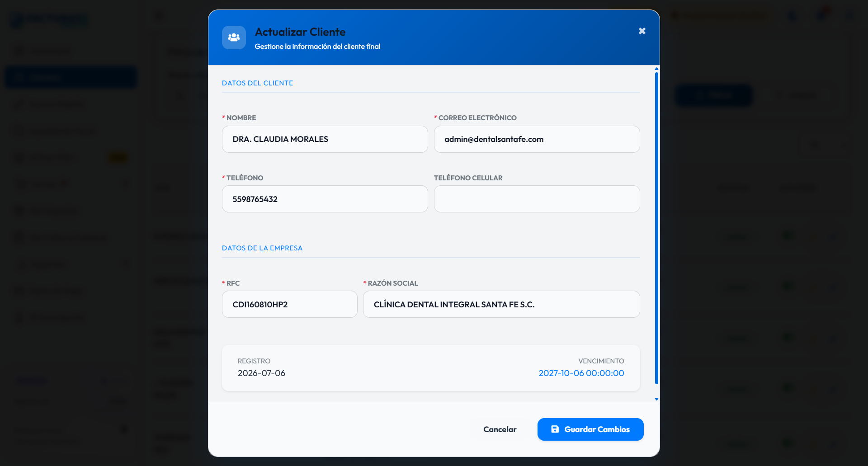Viewport: 868px width, 466px height.
Task: Edit the Razón Social field
Action: [x=501, y=304]
